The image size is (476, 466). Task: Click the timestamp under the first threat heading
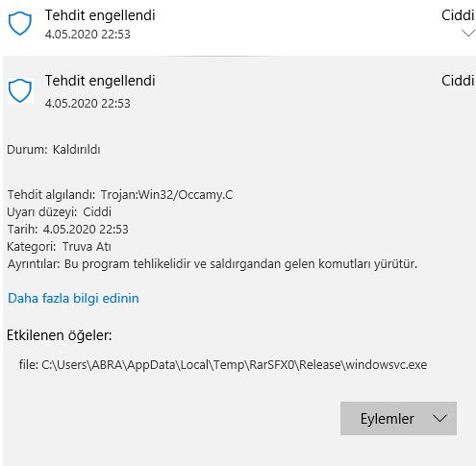click(88, 35)
